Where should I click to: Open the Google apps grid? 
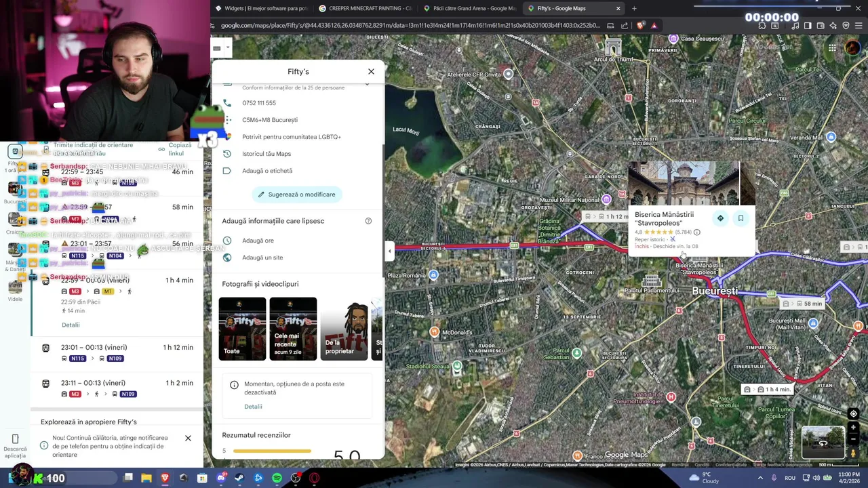click(x=832, y=47)
